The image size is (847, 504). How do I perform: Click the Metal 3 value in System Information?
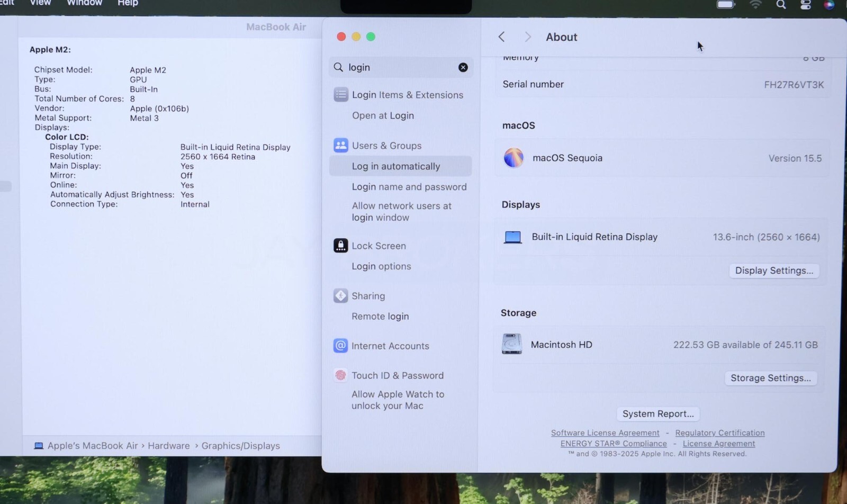(x=144, y=118)
